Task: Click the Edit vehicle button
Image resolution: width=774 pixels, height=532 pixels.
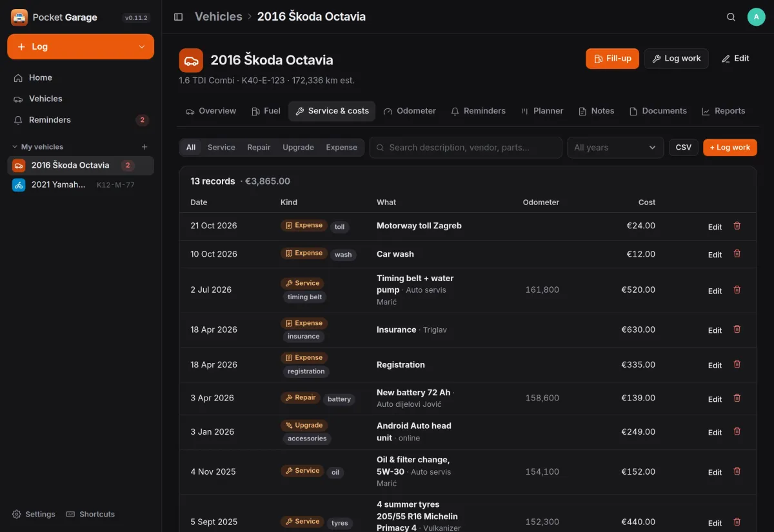Action: 735,59
